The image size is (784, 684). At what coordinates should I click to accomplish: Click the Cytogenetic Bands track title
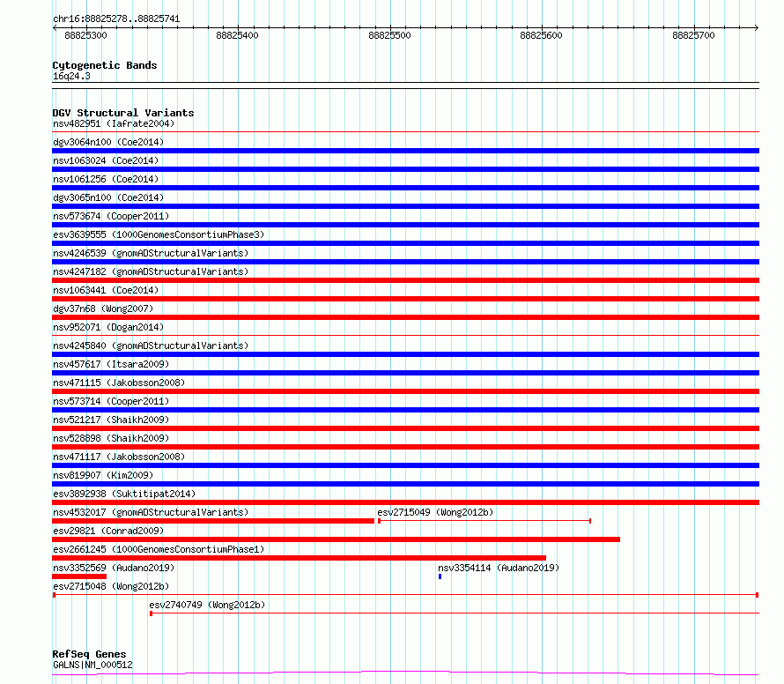[105, 65]
